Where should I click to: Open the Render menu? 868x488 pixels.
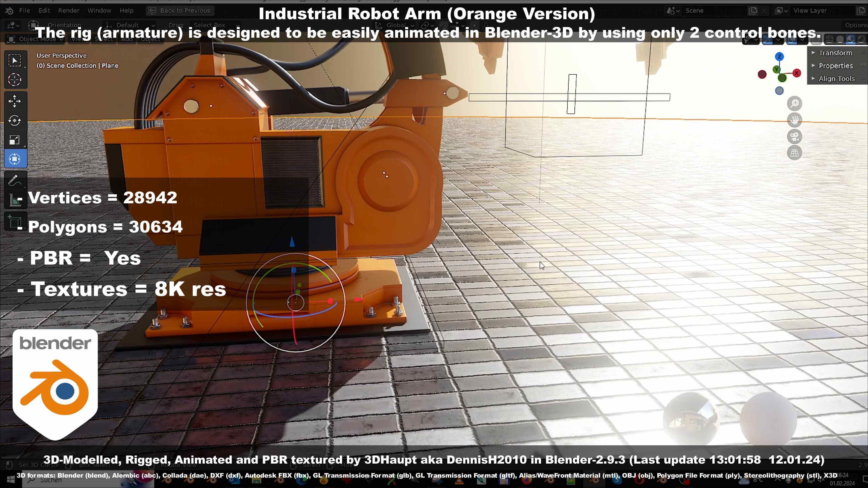click(69, 10)
